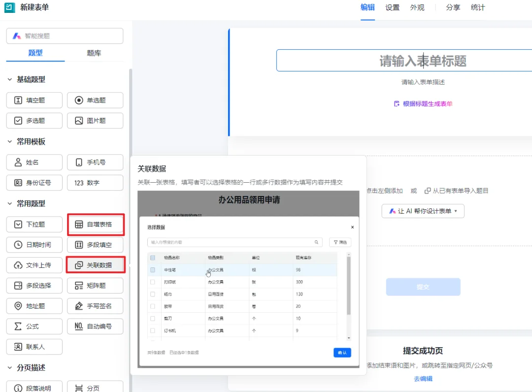Open the 筛选 filter in data preview
The width and height of the screenshot is (532, 392).
340,242
